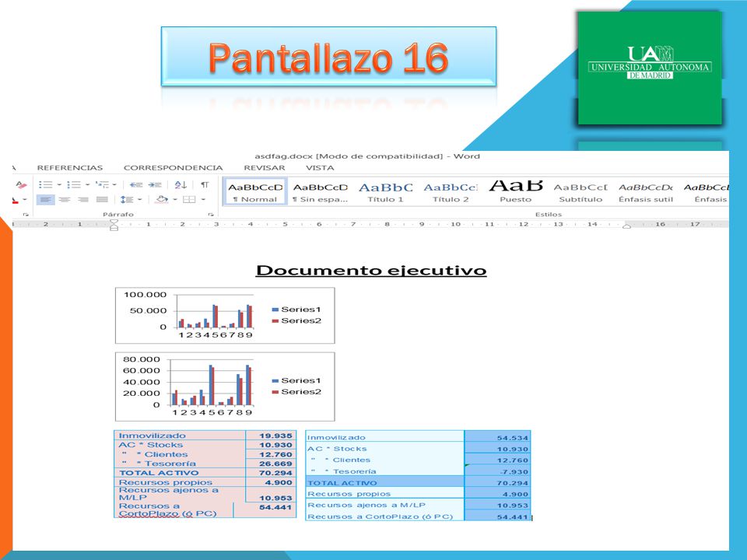Expand the font color dropdown arrow
747x560 pixels.
click(x=25, y=200)
